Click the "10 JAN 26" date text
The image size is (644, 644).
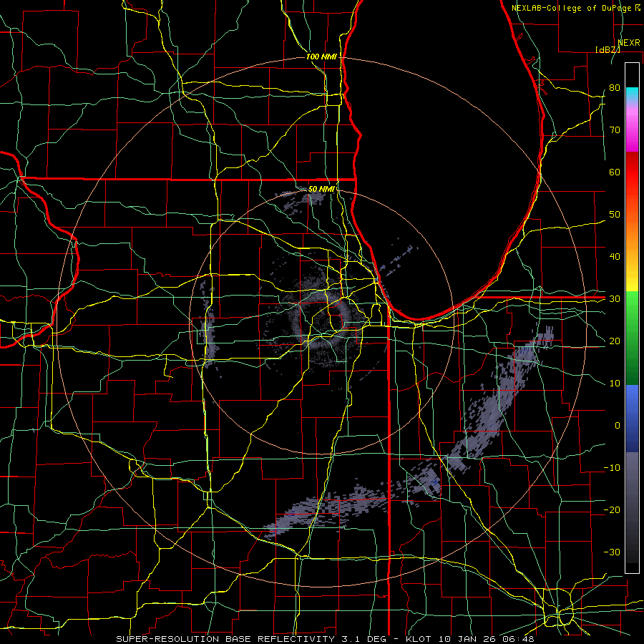tap(466, 639)
